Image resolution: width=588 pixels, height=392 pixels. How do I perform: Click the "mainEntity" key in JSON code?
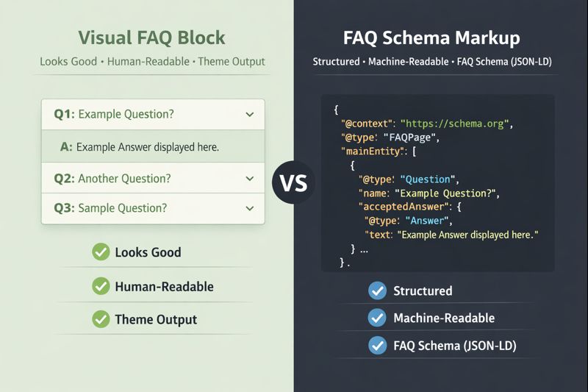point(370,152)
